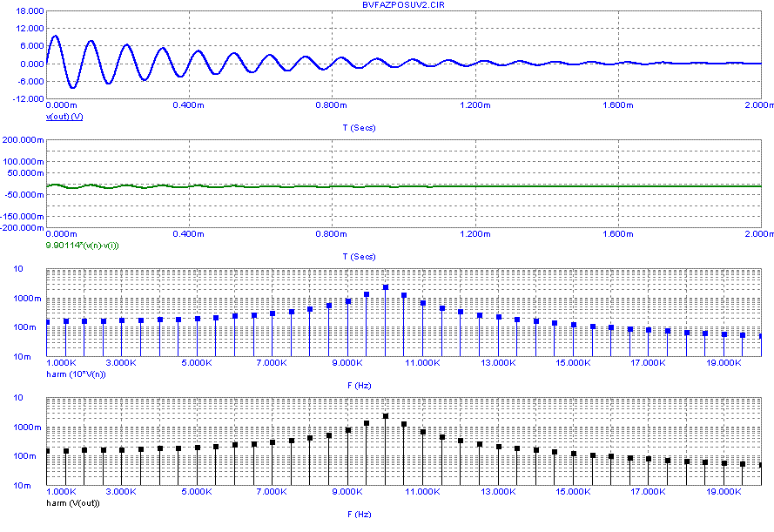Click the -12.000 y-axis value

coord(29,98)
